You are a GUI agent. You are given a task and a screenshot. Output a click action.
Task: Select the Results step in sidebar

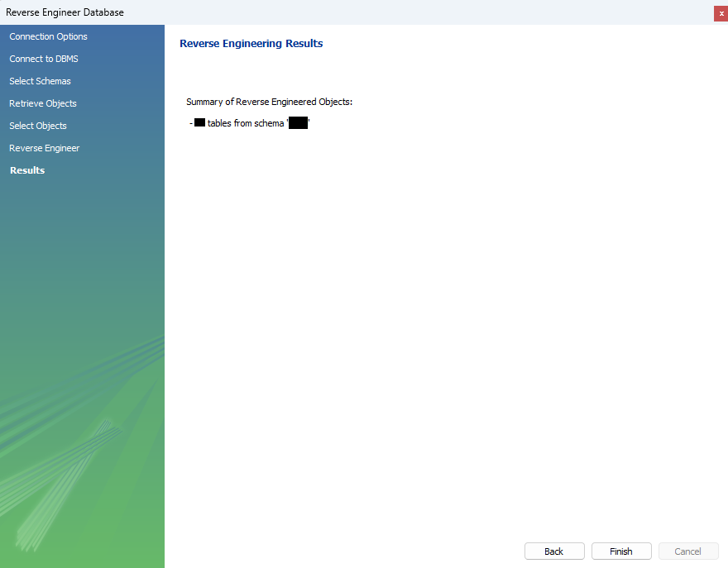click(x=27, y=170)
